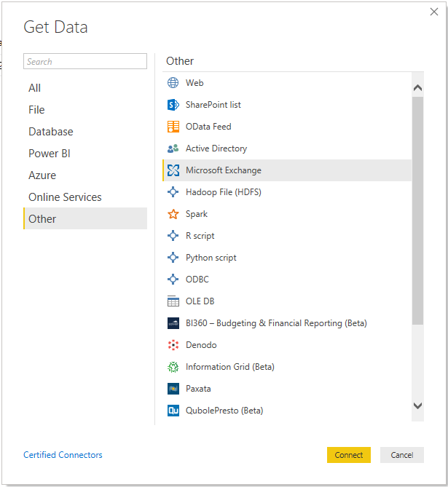Click the BI360 Solver icon

point(173,323)
